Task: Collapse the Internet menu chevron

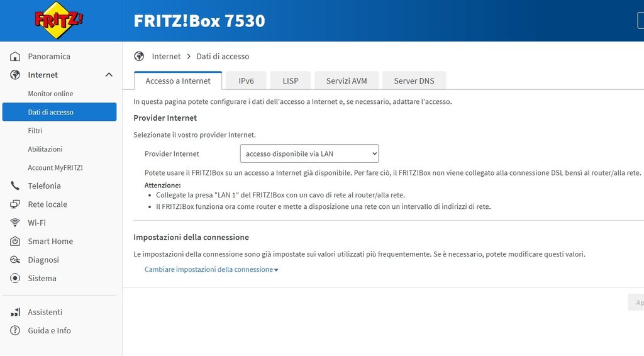Action: point(109,75)
